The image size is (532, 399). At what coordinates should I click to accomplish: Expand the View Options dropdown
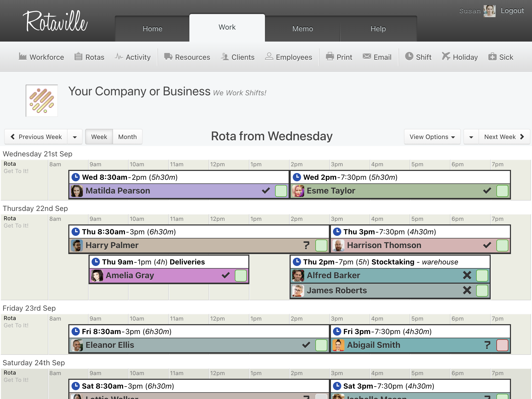[432, 137]
